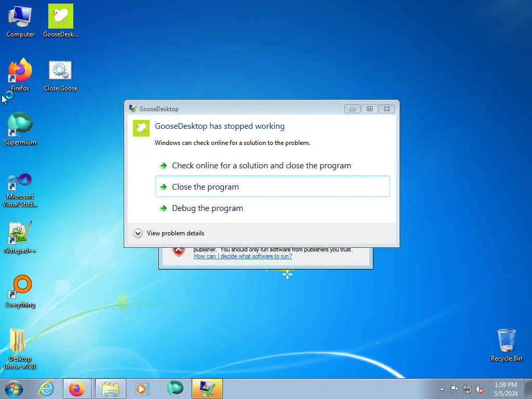Viewport: 532px width, 399px height.
Task: Choose Debug the program
Action: pos(273,208)
